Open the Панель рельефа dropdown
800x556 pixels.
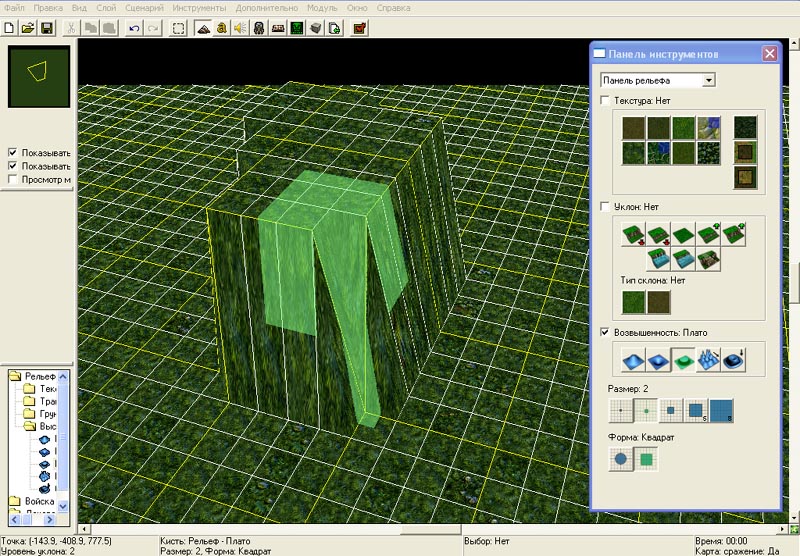[x=709, y=80]
